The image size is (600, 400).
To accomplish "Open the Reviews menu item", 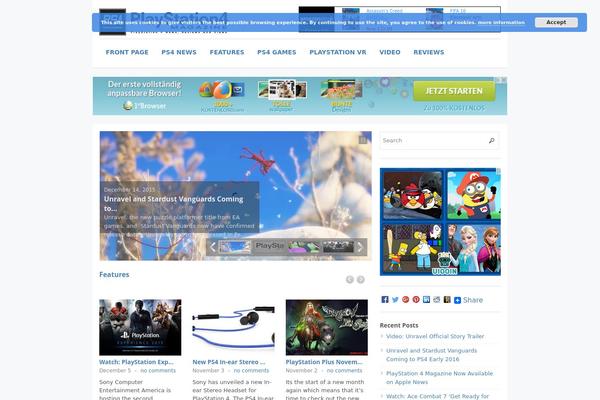I will (429, 52).
